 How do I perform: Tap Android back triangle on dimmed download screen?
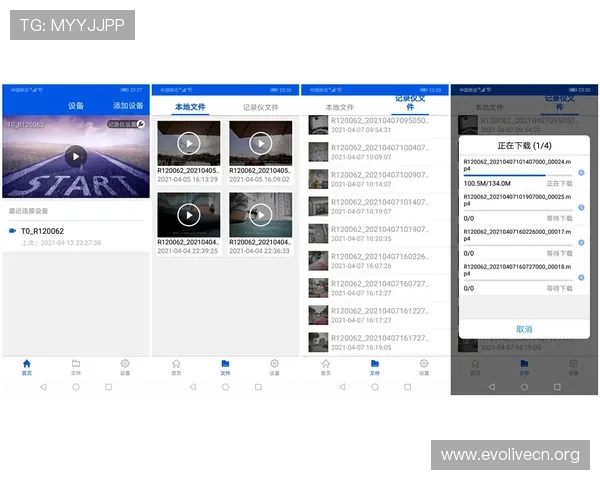(x=492, y=387)
